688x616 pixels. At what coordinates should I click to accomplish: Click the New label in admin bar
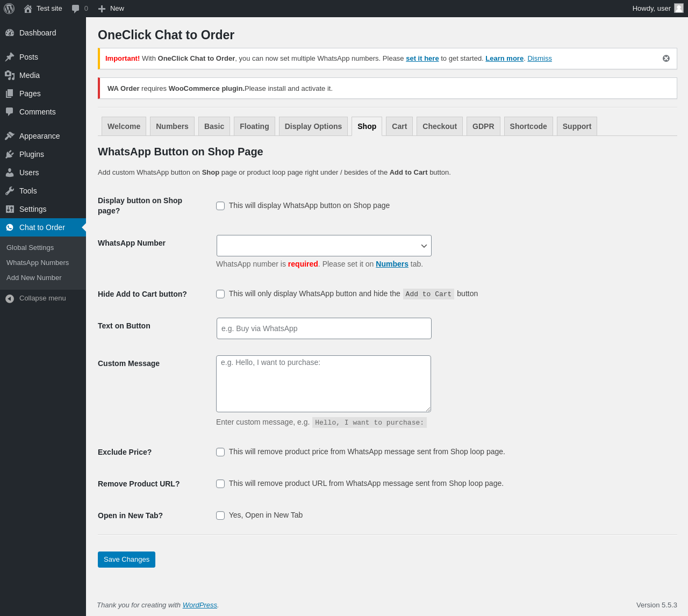tap(117, 9)
